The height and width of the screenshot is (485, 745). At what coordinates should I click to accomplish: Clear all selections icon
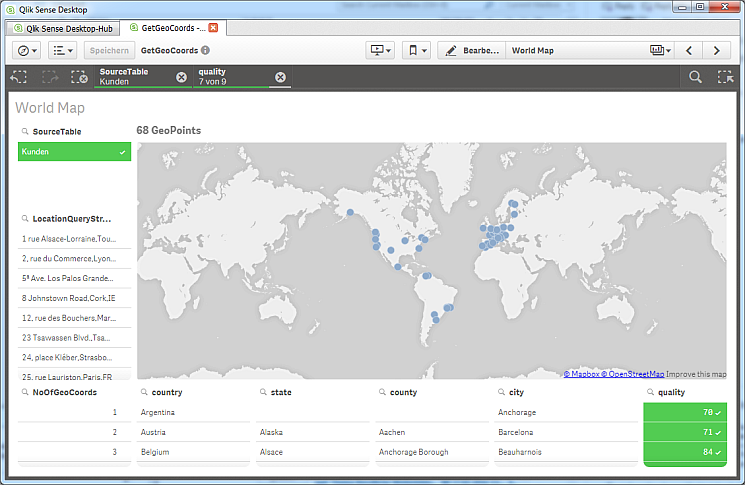click(x=79, y=77)
